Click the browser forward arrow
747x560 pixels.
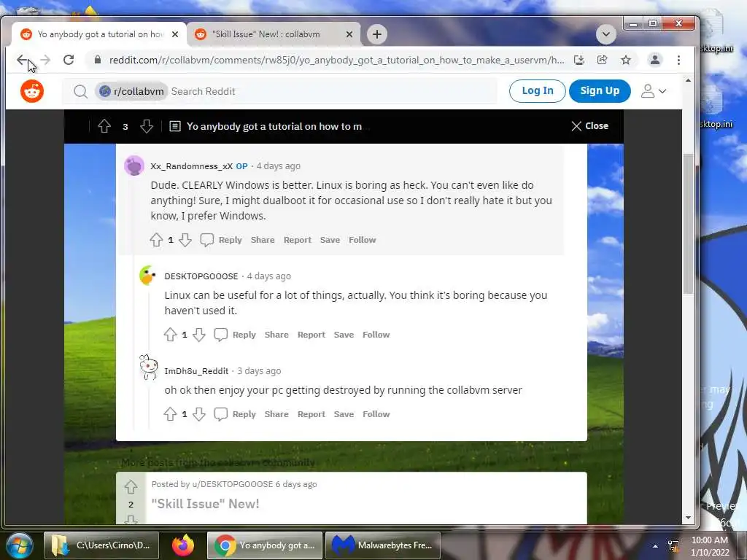coord(45,60)
